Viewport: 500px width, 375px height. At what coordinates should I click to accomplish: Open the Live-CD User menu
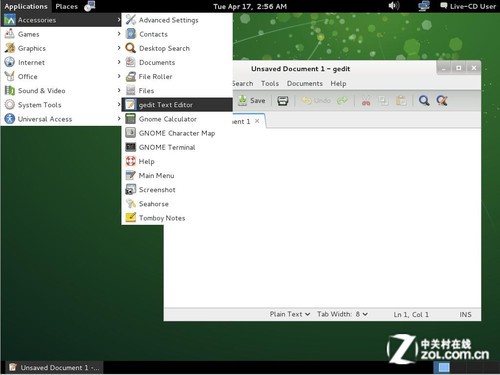click(x=468, y=6)
